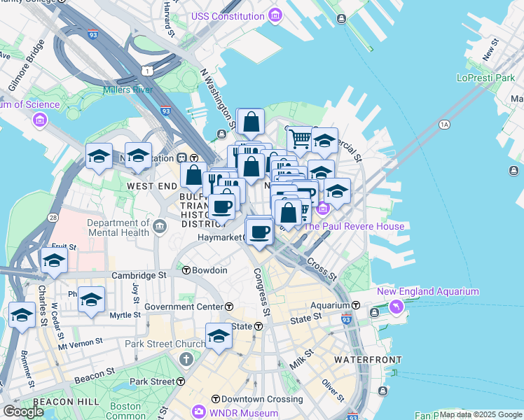Click the New England Aquarium label
Viewport: 524px width, 420px height.
tap(428, 291)
